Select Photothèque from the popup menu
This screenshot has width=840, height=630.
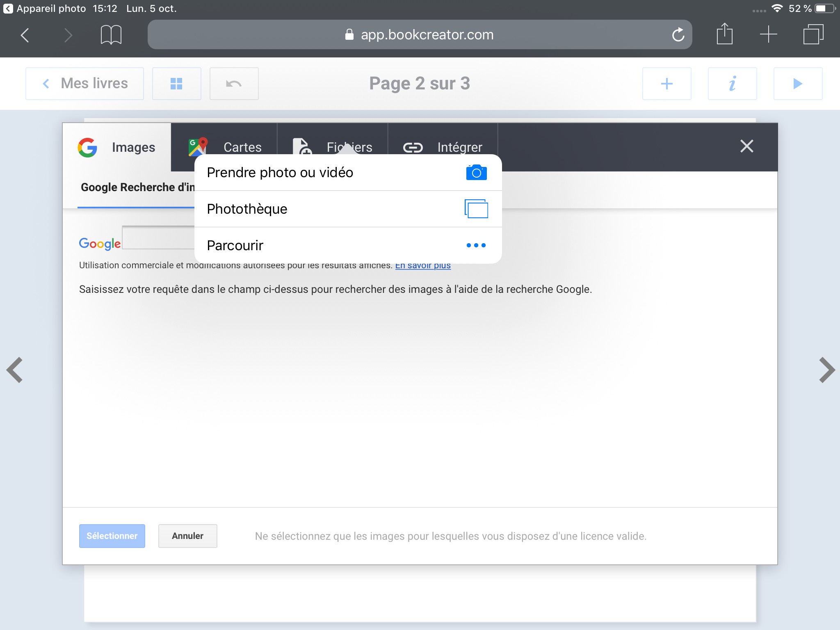click(x=348, y=209)
